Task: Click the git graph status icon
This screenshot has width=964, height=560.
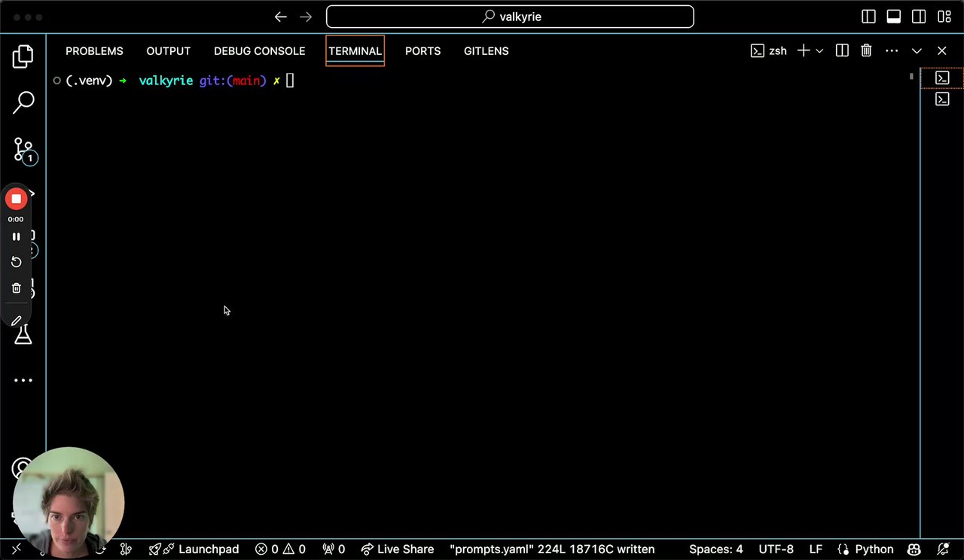Action: click(x=126, y=549)
